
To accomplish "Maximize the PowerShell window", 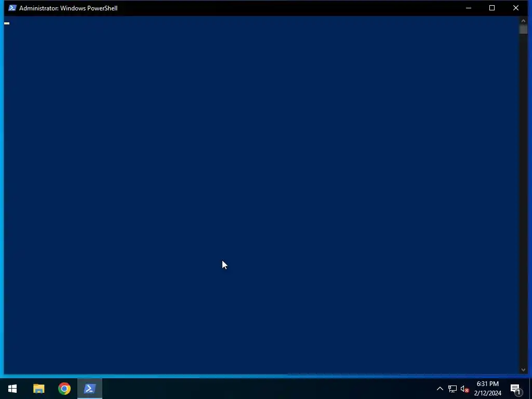I will point(492,8).
